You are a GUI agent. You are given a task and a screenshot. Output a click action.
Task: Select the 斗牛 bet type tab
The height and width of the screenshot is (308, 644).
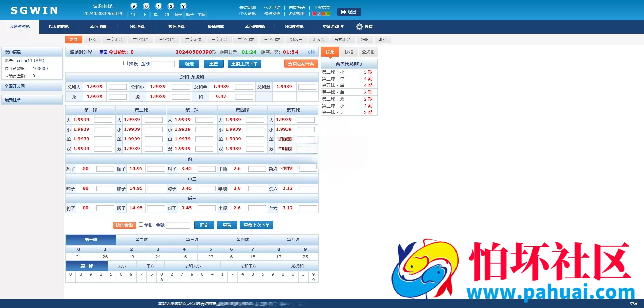tap(383, 40)
